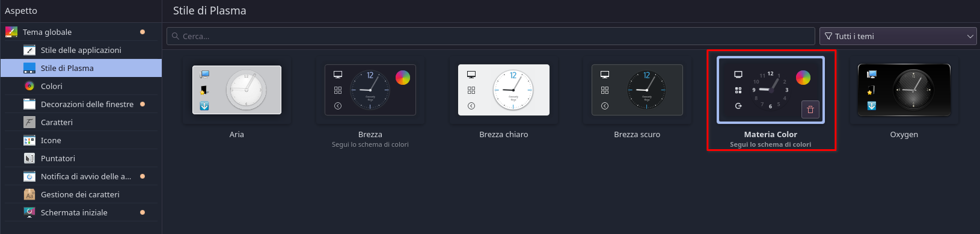Click the Cerca search field

point(491,36)
